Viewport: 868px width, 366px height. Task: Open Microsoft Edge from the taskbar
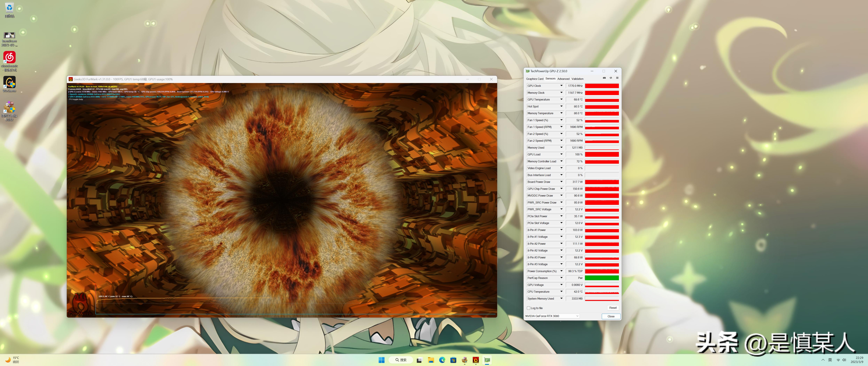point(442,360)
